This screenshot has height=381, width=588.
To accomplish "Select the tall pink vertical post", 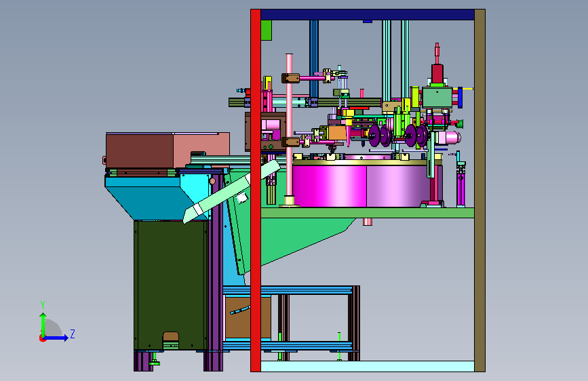I will click(x=289, y=125).
